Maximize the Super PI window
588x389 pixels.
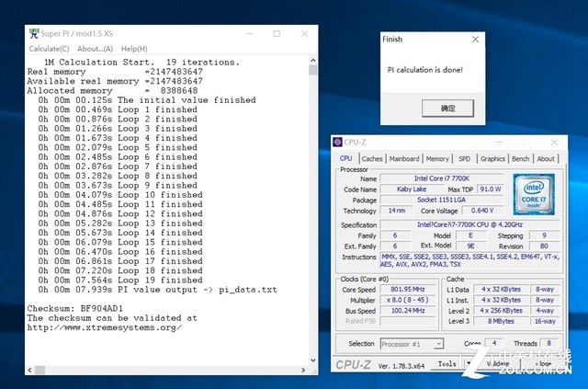277,34
